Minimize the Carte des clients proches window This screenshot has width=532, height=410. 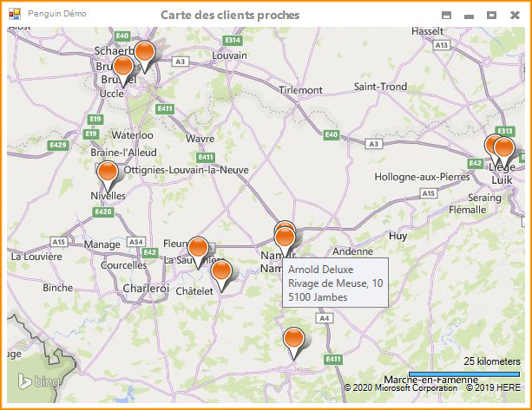click(469, 16)
